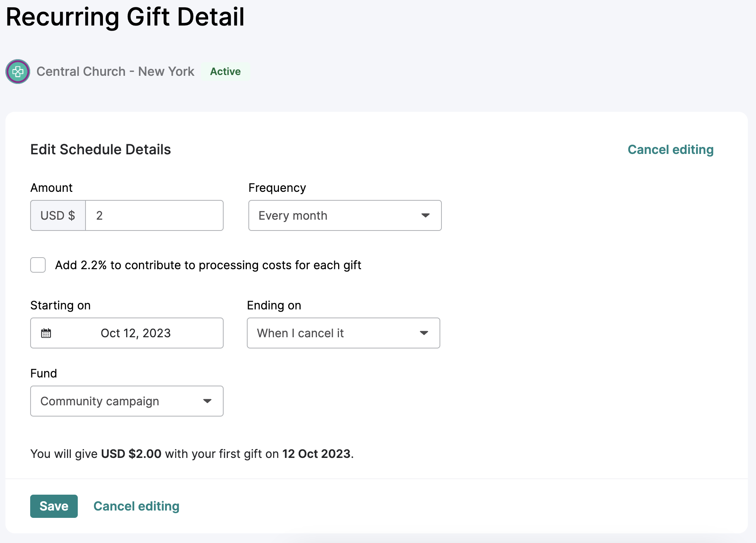
Task: Click the Central Church - New York name
Action: [x=115, y=72]
